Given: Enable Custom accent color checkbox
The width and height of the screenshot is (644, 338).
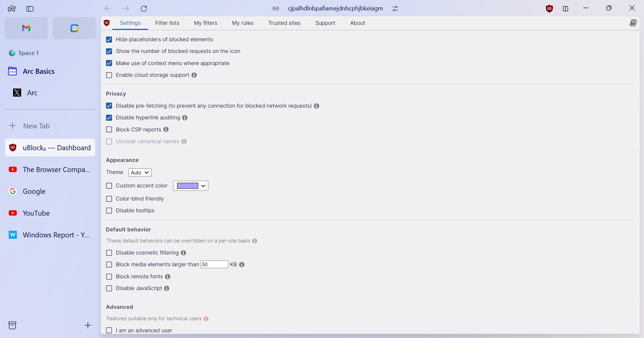Looking at the screenshot, I should coord(109,186).
